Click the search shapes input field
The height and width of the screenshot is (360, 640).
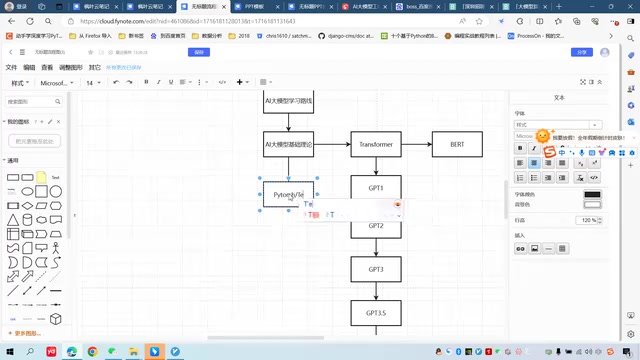(34, 102)
